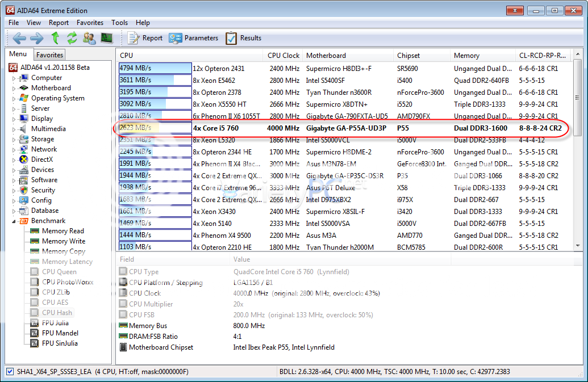Switch to the Menu tab

tap(18, 54)
